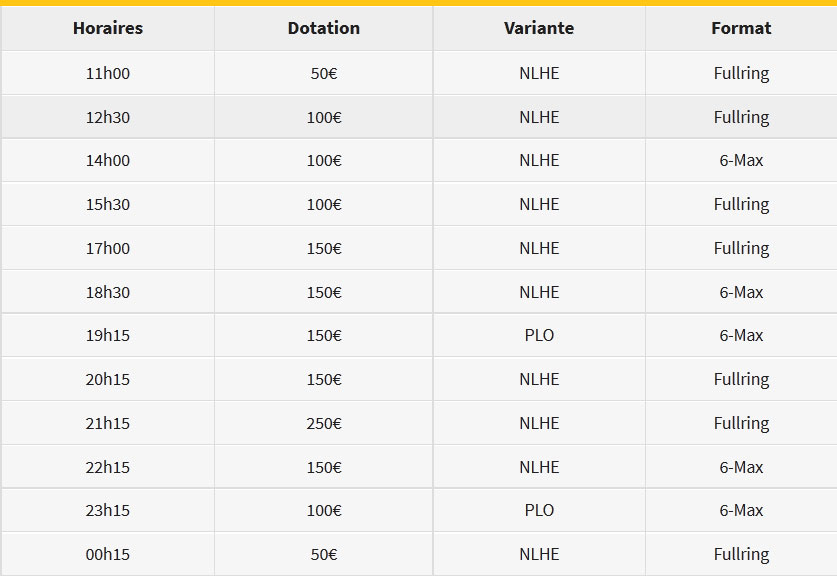Select the 18h30 time cell
The width and height of the screenshot is (837, 576).
[108, 293]
